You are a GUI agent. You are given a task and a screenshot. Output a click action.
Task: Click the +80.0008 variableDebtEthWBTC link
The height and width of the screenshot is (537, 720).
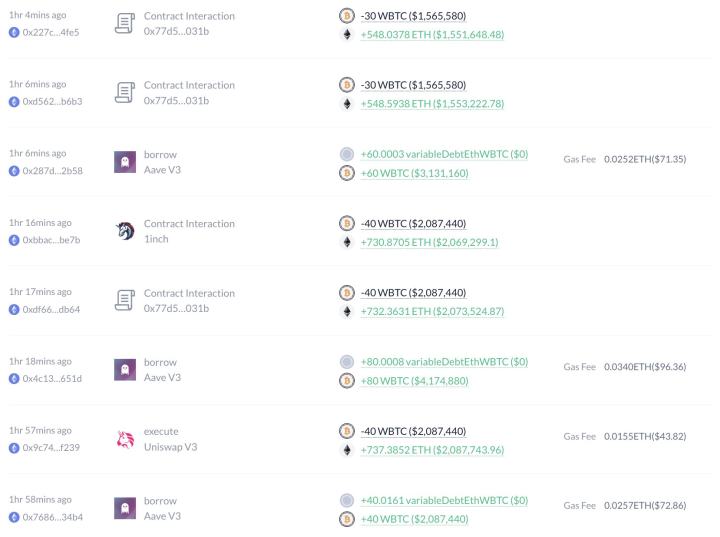pos(444,362)
